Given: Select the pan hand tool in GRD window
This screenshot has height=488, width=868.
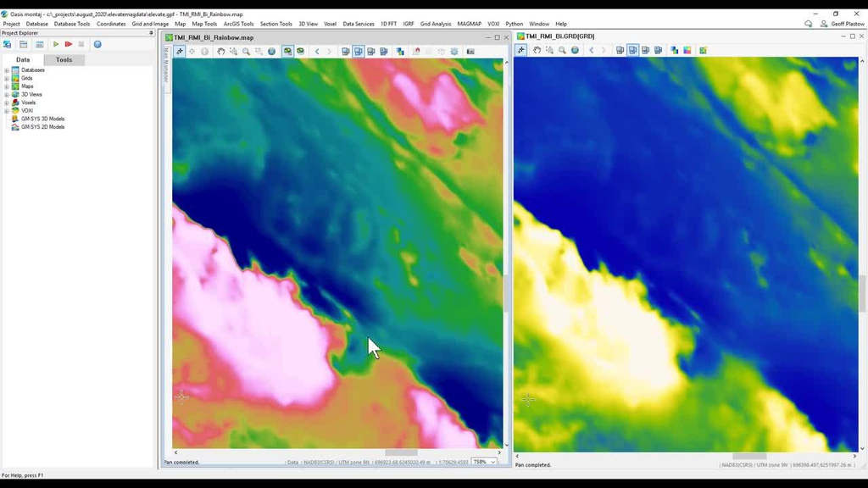Looking at the screenshot, I should pyautogui.click(x=537, y=50).
